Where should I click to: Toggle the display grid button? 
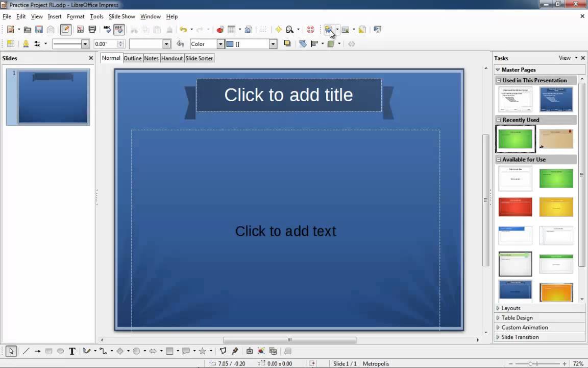(x=263, y=30)
